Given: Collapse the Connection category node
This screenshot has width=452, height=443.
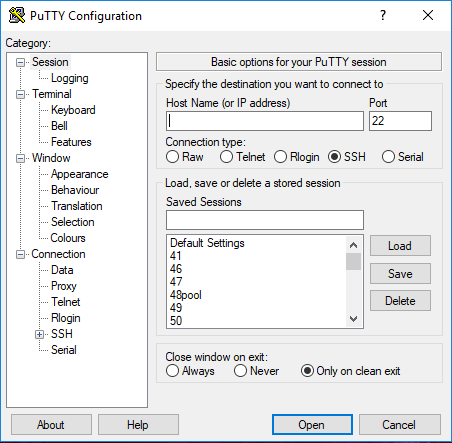Looking at the screenshot, I should coord(20,255).
